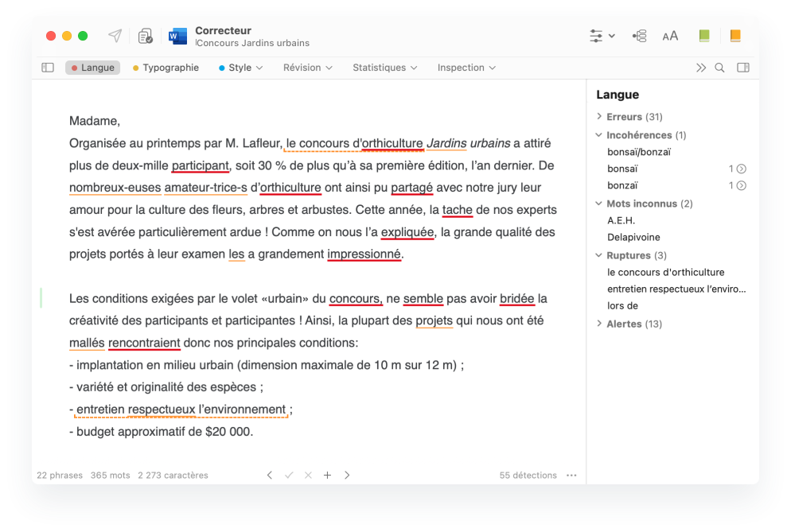Select the Langue filter
The height and width of the screenshot is (532, 791).
point(92,68)
